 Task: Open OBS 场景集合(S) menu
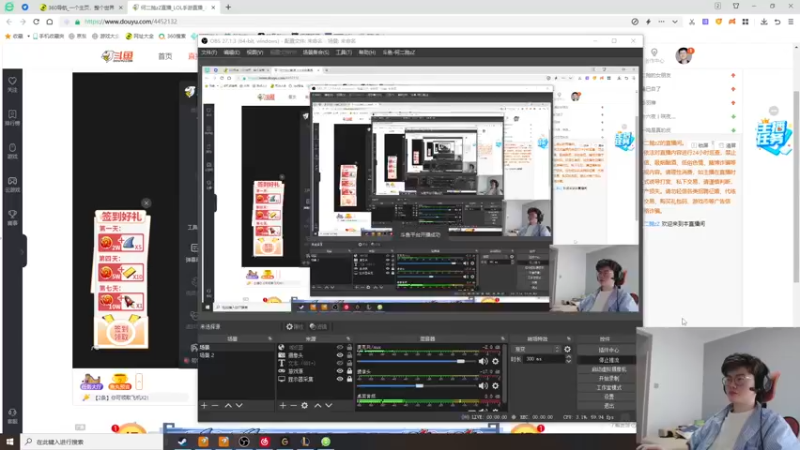click(x=316, y=53)
